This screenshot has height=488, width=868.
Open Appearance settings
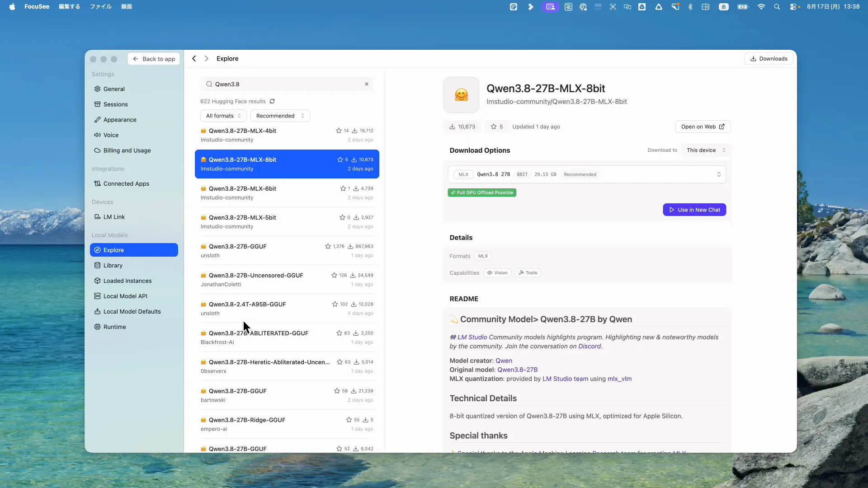coord(134,120)
